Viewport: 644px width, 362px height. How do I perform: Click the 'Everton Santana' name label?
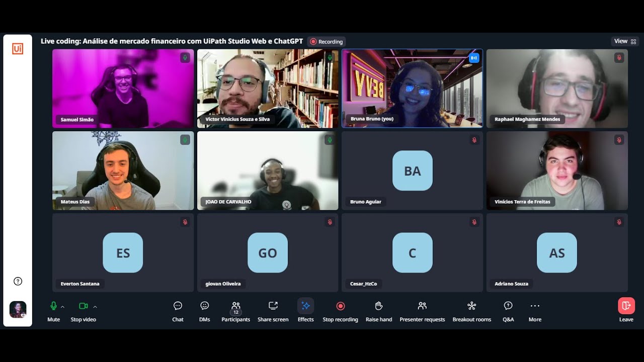[x=80, y=284]
